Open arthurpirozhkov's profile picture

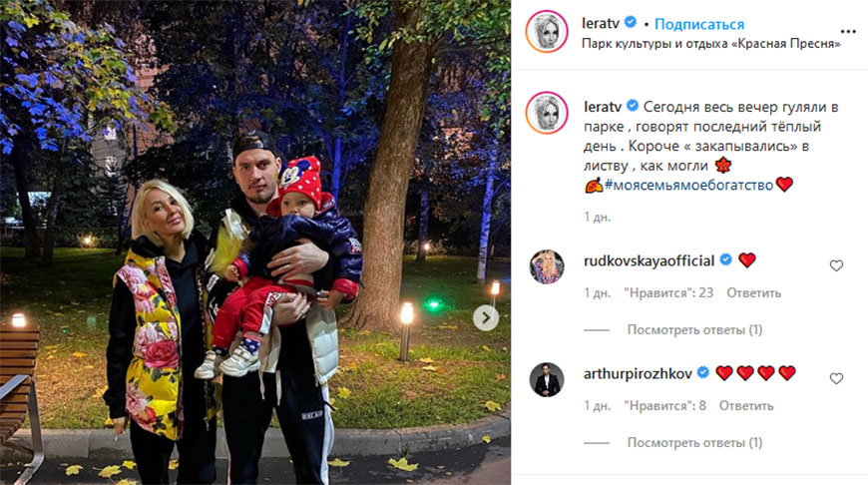[547, 380]
